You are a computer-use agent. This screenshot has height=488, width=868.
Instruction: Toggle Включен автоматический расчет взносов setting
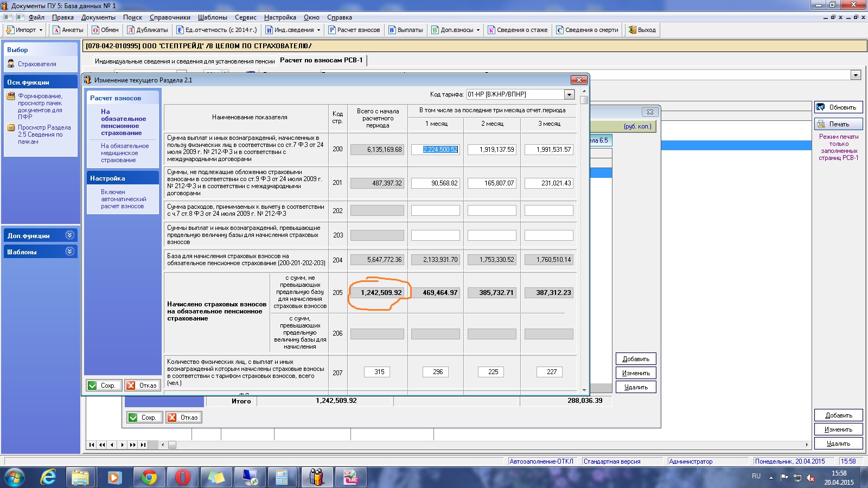(x=123, y=199)
